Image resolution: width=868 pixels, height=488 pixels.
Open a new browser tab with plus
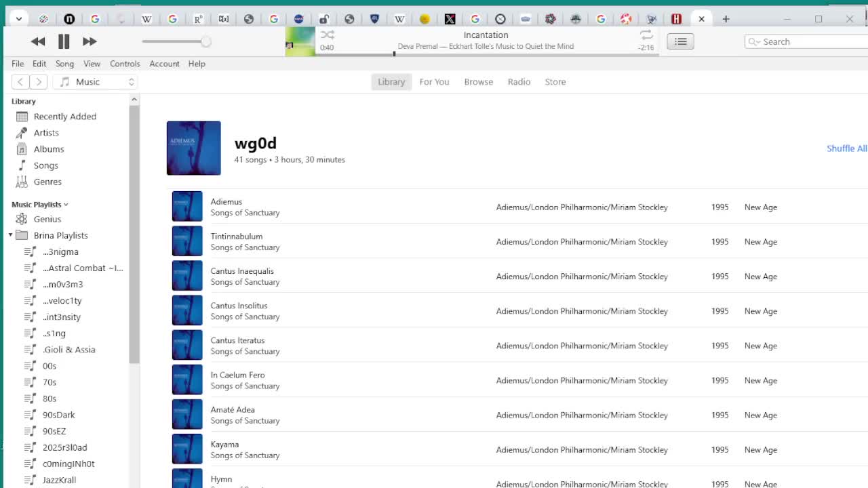(x=726, y=19)
